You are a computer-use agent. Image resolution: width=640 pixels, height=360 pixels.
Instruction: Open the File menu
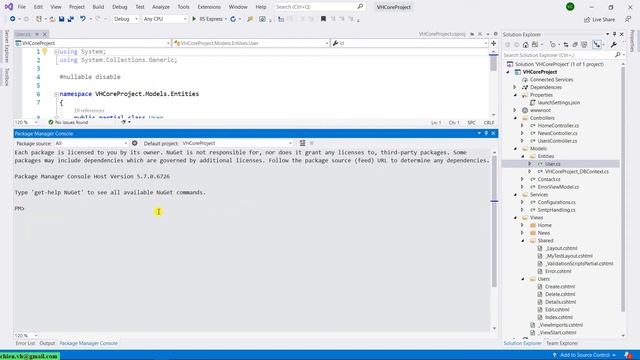pos(22,7)
